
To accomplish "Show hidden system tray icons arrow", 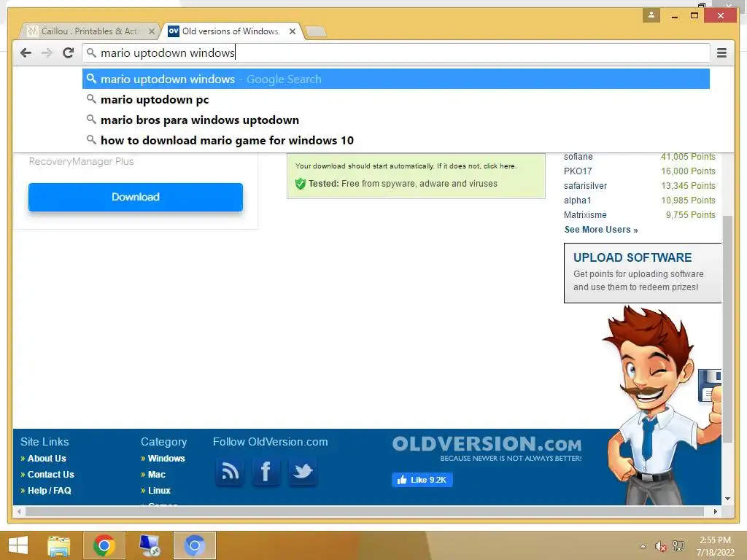I will tap(643, 547).
